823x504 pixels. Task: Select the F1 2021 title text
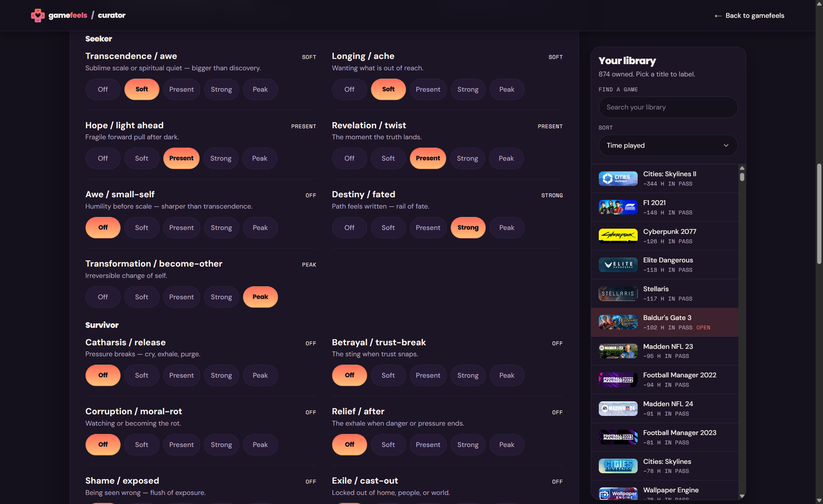coord(654,203)
